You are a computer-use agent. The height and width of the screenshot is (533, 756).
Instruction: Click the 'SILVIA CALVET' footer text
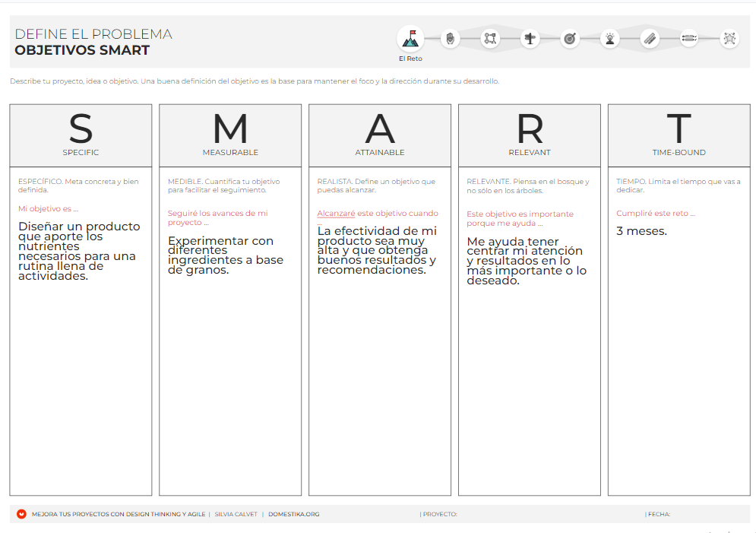(x=236, y=514)
